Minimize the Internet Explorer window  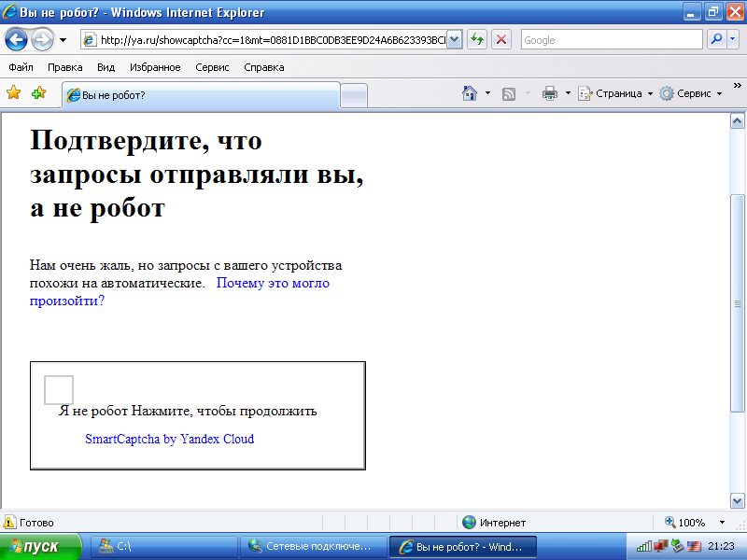click(692, 12)
